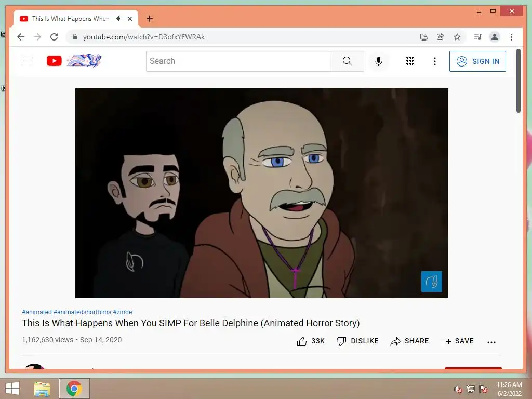Mute the tab using speaker icon
The image size is (532, 399).
(x=118, y=19)
